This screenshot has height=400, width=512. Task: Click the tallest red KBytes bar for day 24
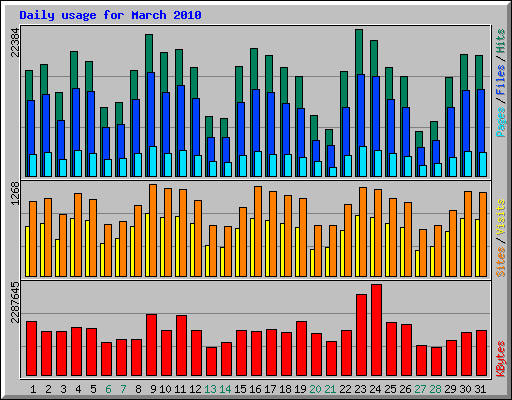376,330
